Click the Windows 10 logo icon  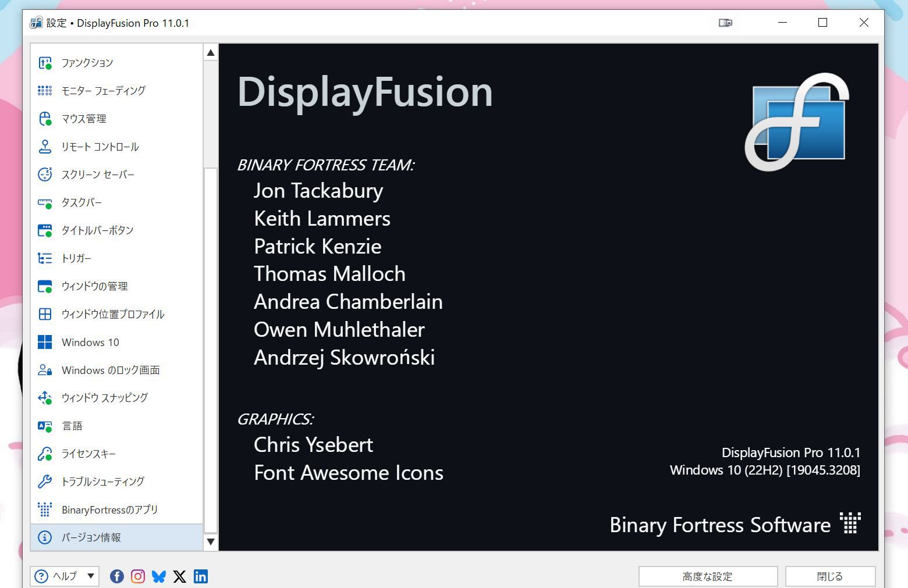click(x=45, y=342)
